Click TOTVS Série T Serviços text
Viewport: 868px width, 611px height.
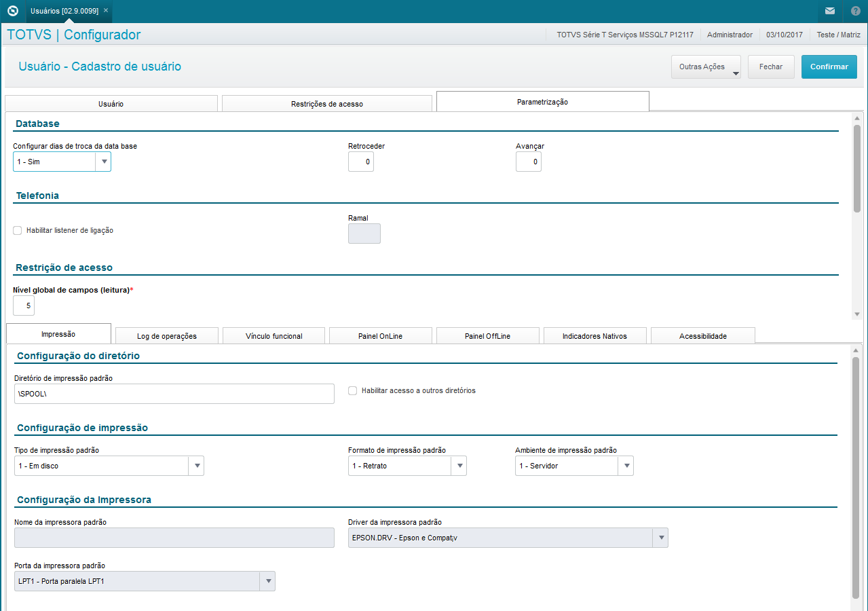point(625,35)
